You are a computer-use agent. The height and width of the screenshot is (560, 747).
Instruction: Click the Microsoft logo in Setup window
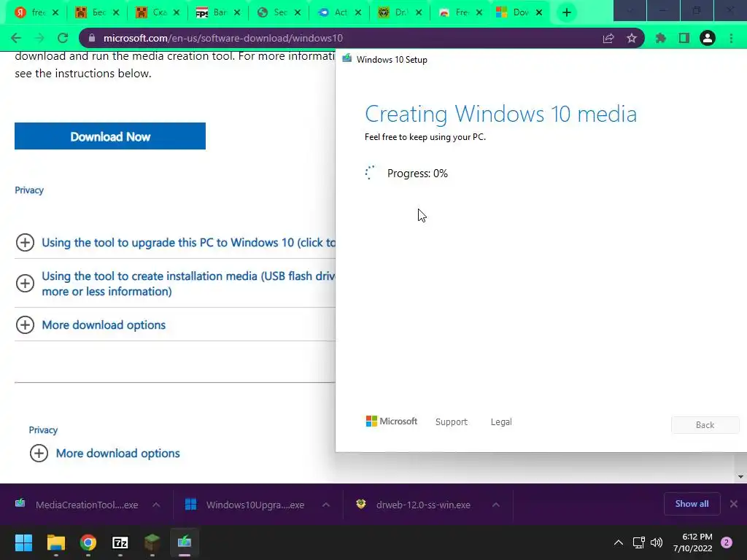point(391,421)
